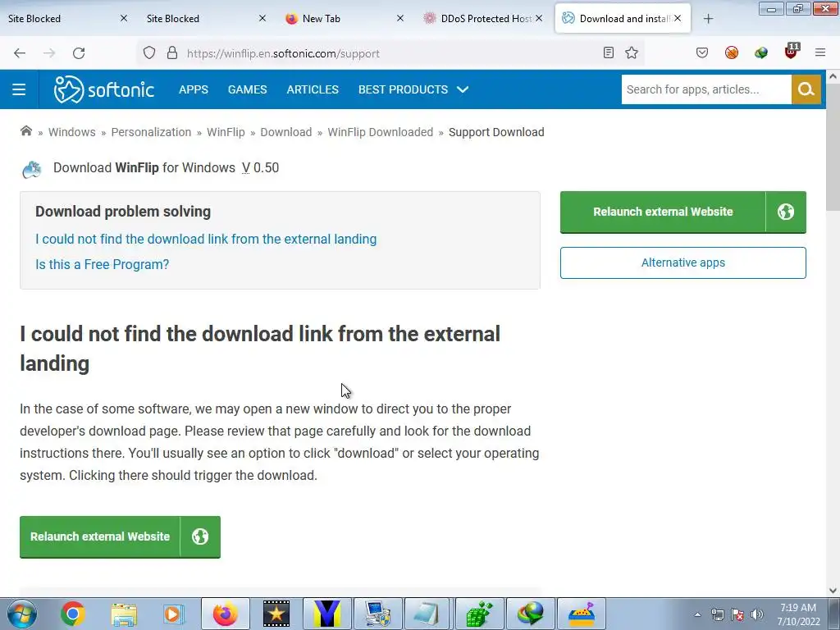Open the GAMES menu item

(247, 89)
